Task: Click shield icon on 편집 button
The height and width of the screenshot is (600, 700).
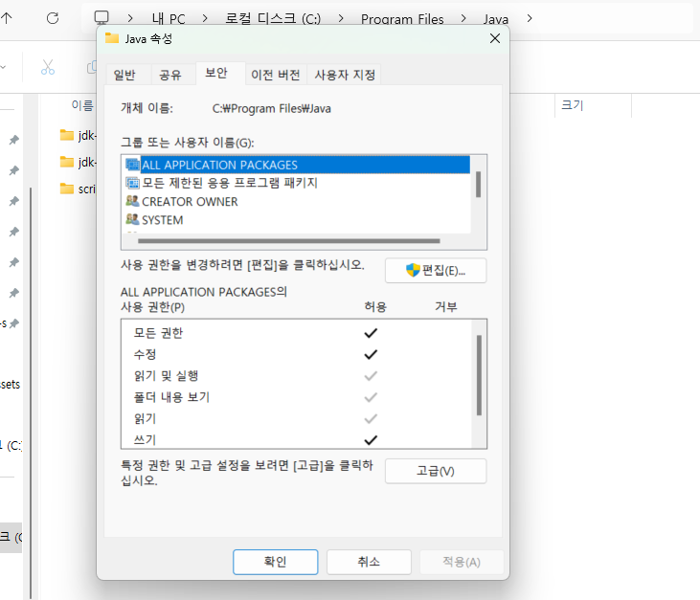Action: pyautogui.click(x=413, y=270)
